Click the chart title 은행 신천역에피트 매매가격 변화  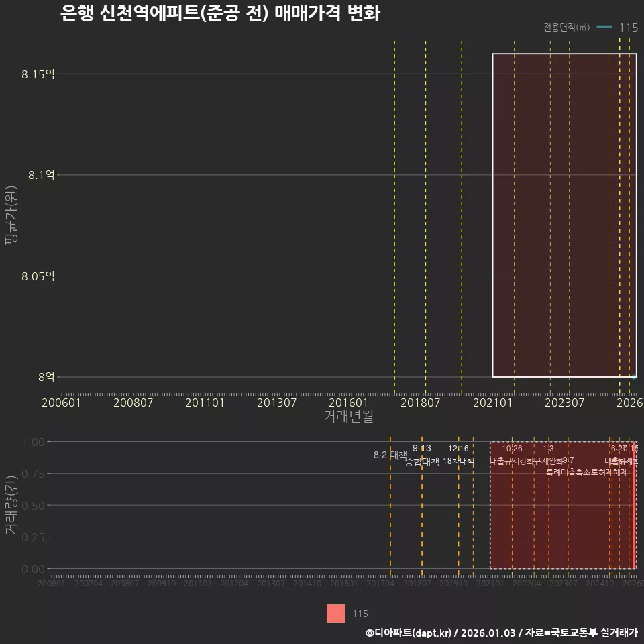(221, 13)
